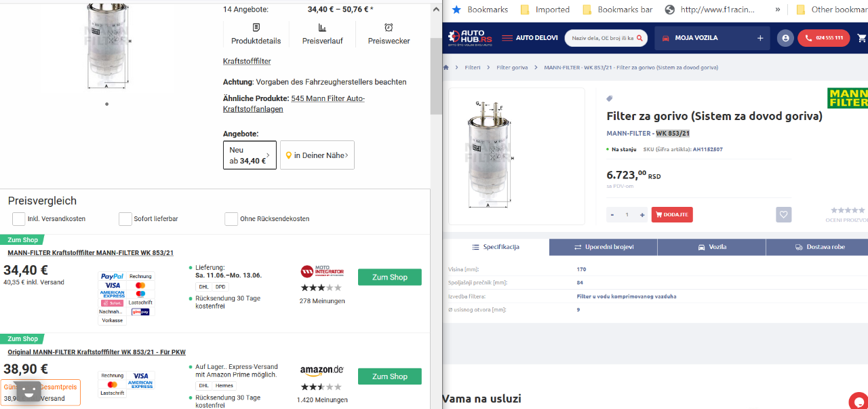The image size is (868, 409).
Task: Check the Ohne Rücksendekosten option
Action: tap(231, 219)
